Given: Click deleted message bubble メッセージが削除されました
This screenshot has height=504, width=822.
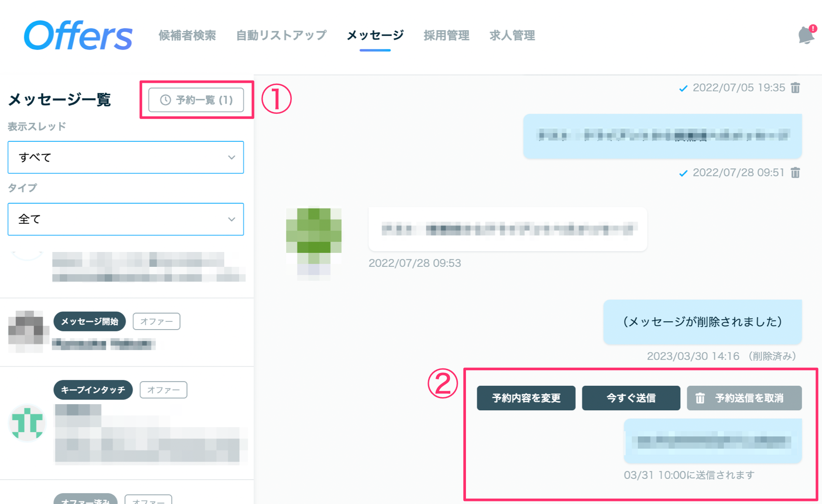Looking at the screenshot, I should pos(702,322).
